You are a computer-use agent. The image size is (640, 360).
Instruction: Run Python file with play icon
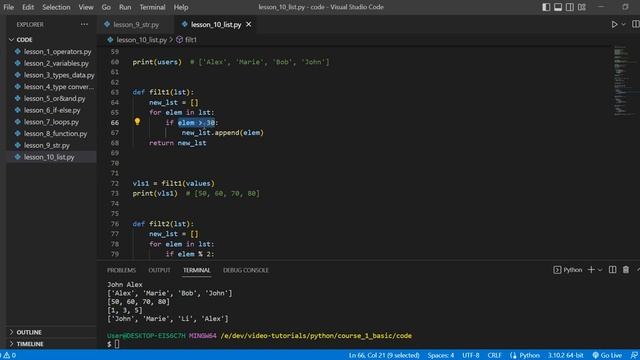coord(614,24)
